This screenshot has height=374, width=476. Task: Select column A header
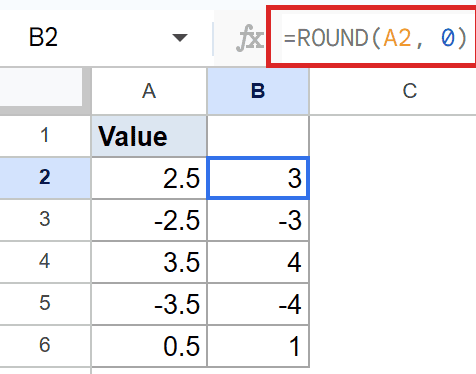pos(149,91)
